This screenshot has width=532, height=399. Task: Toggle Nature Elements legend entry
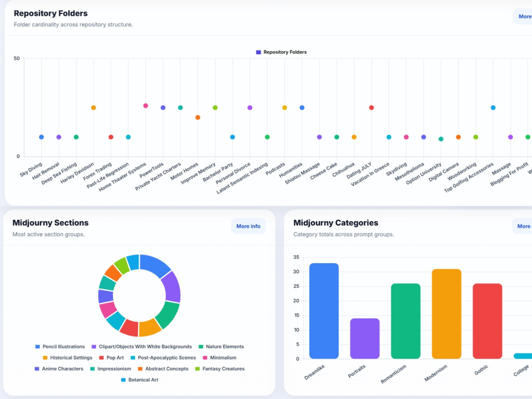(x=221, y=346)
